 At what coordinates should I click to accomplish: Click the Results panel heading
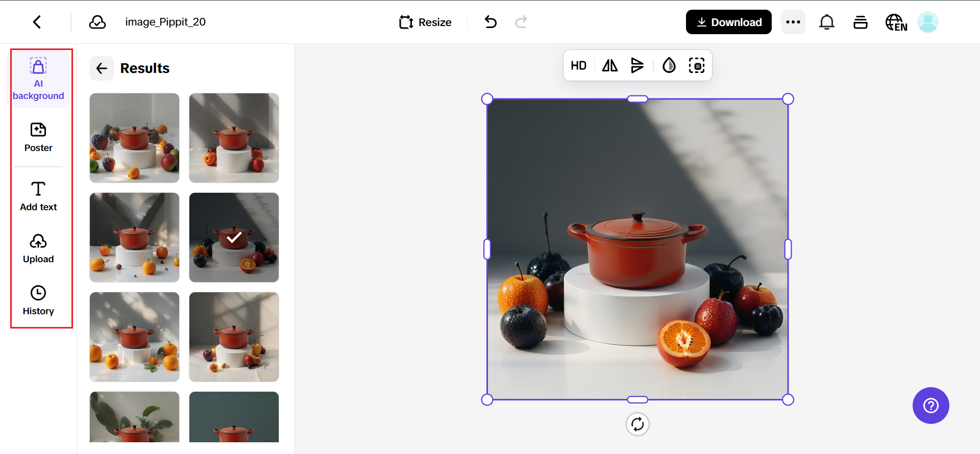point(145,68)
